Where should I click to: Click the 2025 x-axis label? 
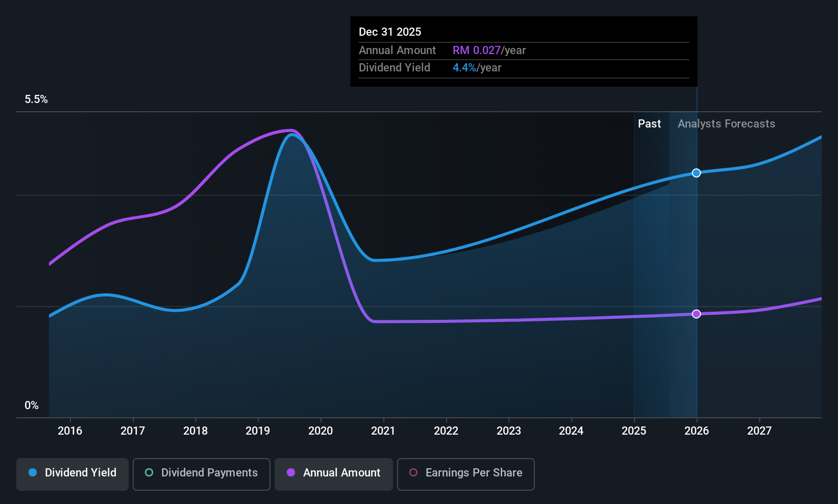click(634, 431)
